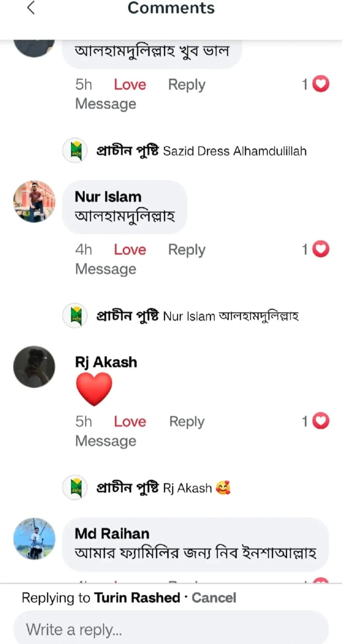The height and width of the screenshot is (644, 342).
Task: Message Rj Akash from his comment
Action: point(105,441)
